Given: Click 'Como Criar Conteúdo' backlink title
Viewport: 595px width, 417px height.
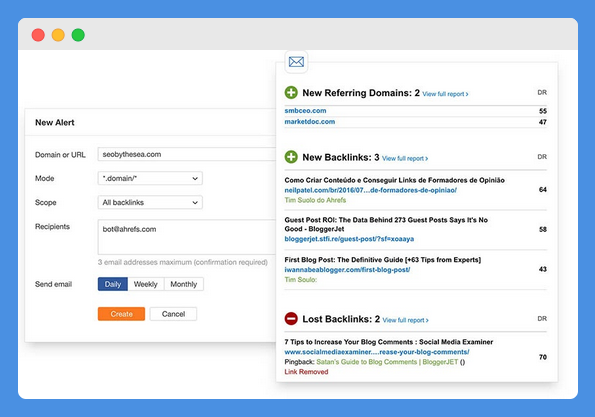Looking at the screenshot, I should pyautogui.click(x=395, y=180).
